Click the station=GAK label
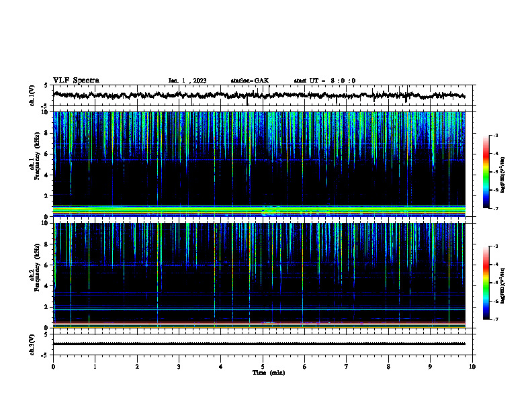This screenshot has width=532, height=411. click(250, 81)
